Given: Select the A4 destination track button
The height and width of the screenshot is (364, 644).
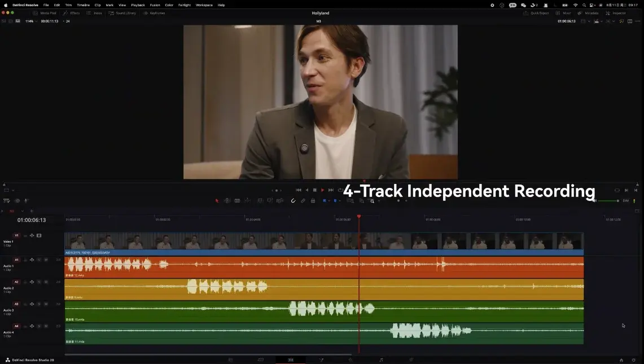Looking at the screenshot, I should [16, 326].
